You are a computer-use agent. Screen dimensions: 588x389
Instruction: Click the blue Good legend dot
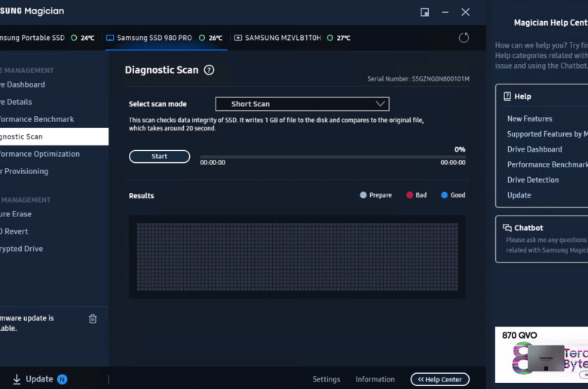point(444,195)
